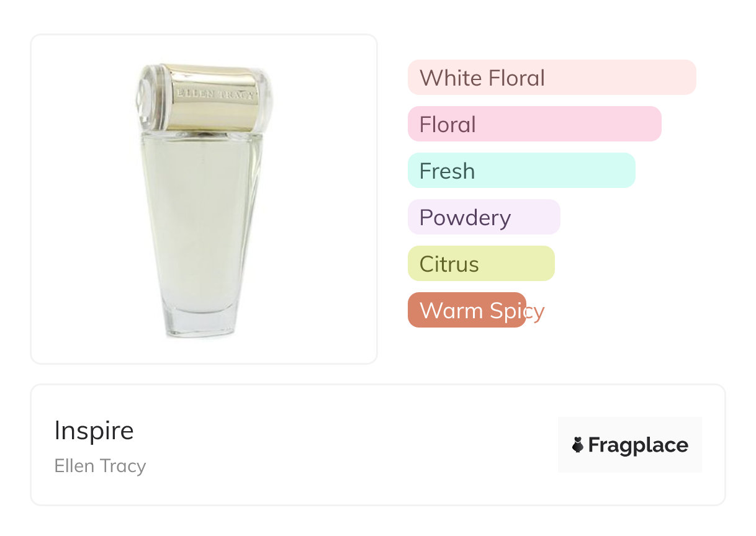
Task: Pick the yellow-green Citrus accord bar
Action: (x=480, y=264)
